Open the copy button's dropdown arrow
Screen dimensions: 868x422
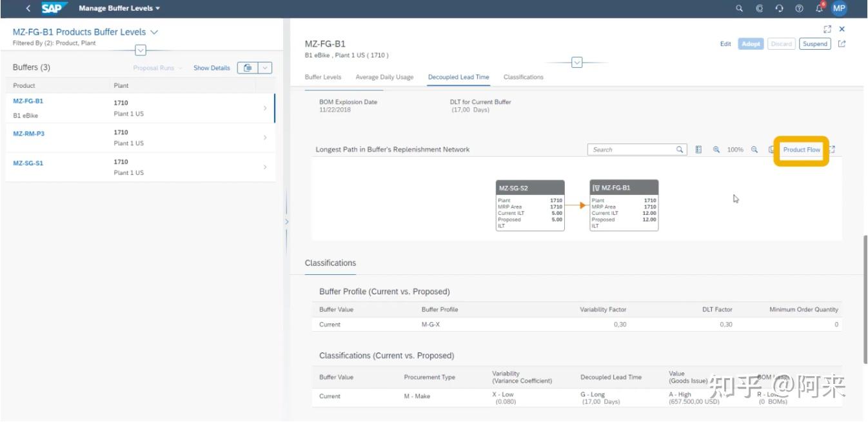coord(264,67)
